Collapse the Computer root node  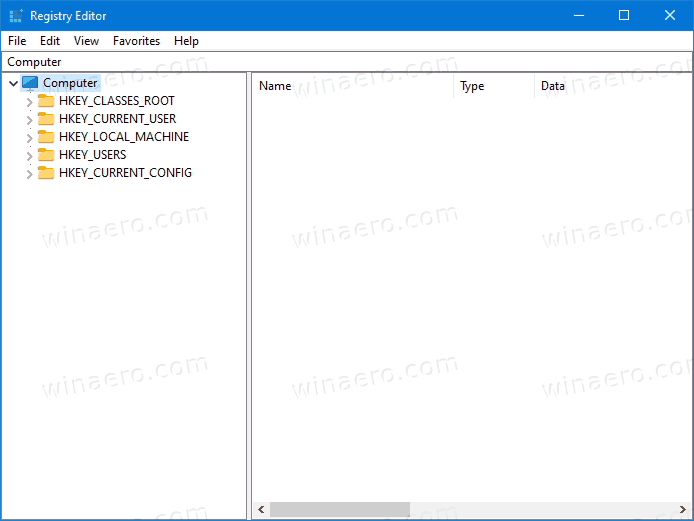coord(13,83)
